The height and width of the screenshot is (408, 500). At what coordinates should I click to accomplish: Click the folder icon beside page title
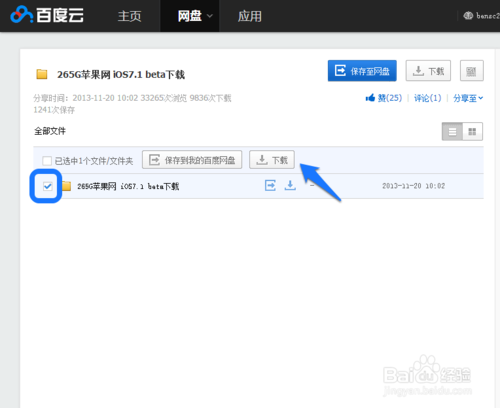[42, 74]
